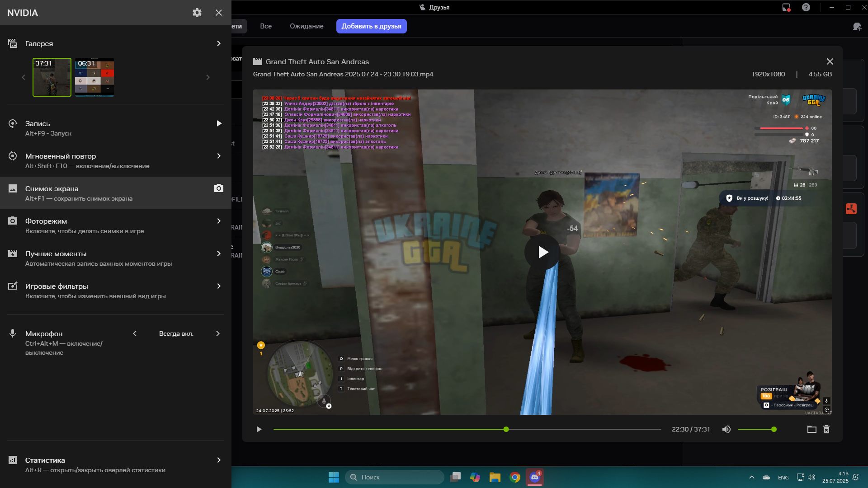Play video with center play button
868x488 pixels.
(542, 252)
